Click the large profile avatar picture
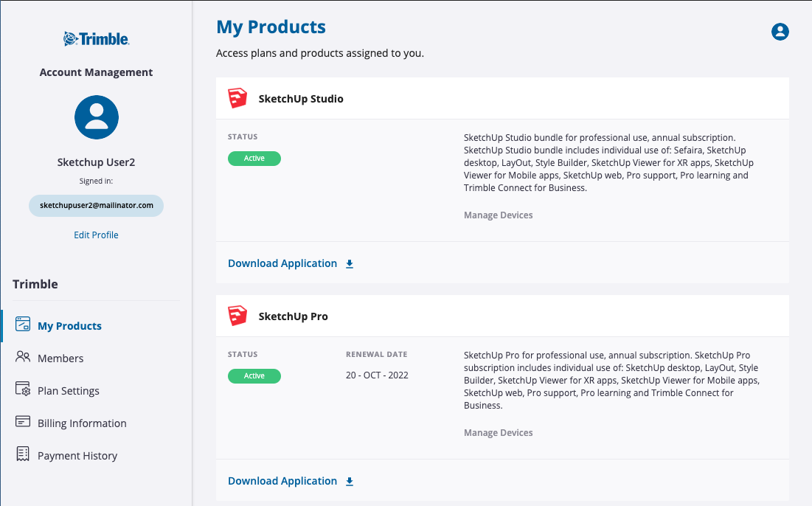 (97, 117)
